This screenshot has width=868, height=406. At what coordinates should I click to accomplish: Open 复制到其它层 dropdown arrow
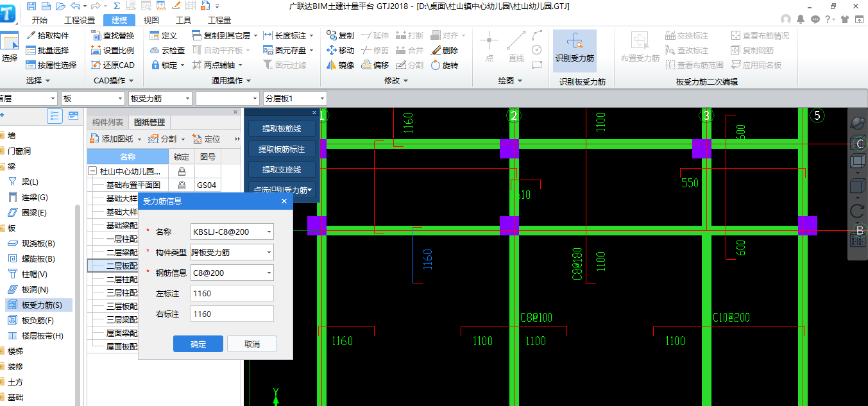[255, 35]
